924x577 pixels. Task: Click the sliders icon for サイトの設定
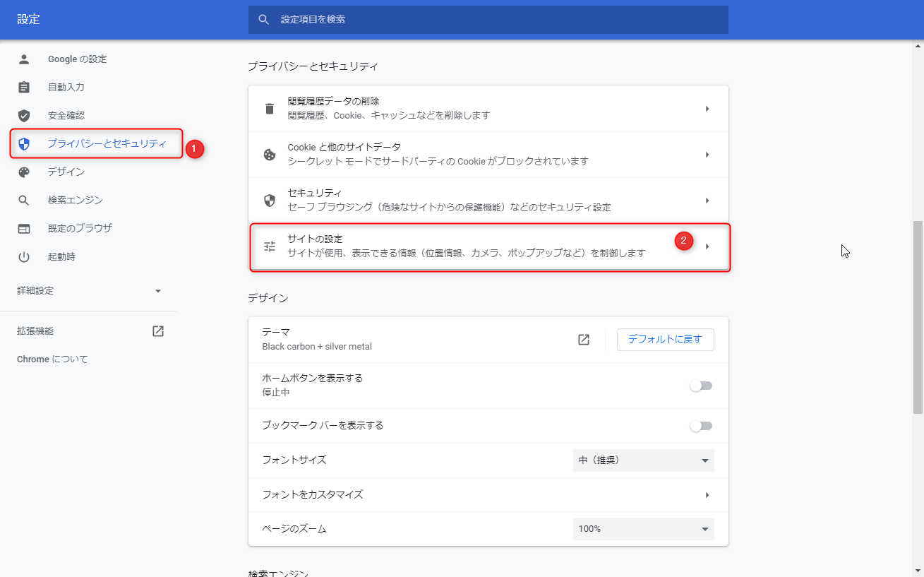[269, 246]
